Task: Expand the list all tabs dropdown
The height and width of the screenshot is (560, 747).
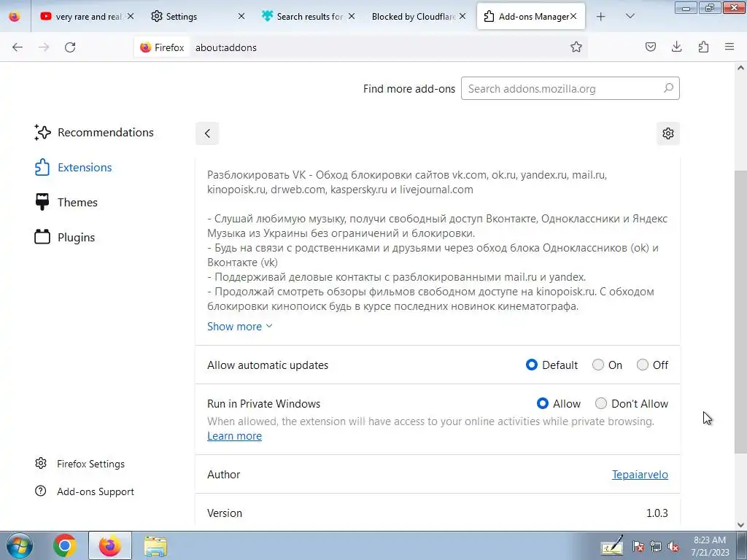Action: tap(630, 16)
